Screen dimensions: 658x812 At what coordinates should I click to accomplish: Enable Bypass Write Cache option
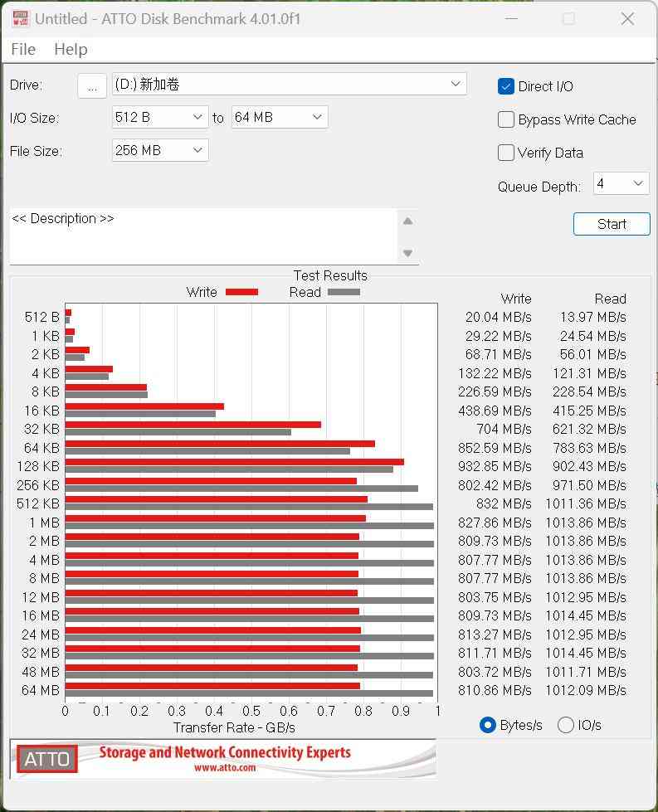tap(506, 119)
